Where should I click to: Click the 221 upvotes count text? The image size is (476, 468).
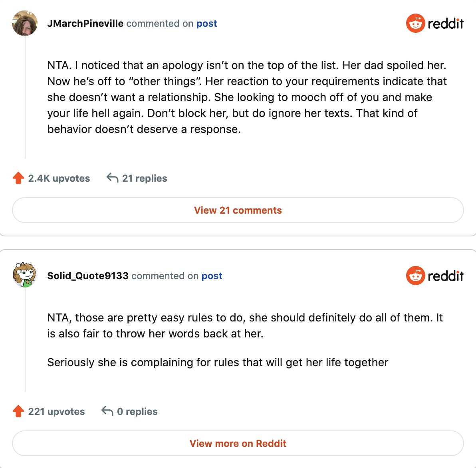[56, 412]
